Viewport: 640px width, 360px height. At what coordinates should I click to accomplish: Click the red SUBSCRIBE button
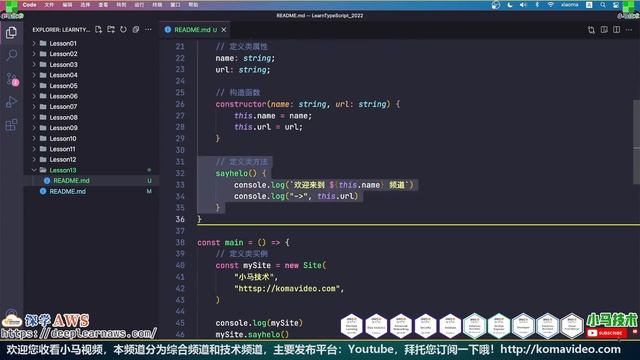pos(607,333)
